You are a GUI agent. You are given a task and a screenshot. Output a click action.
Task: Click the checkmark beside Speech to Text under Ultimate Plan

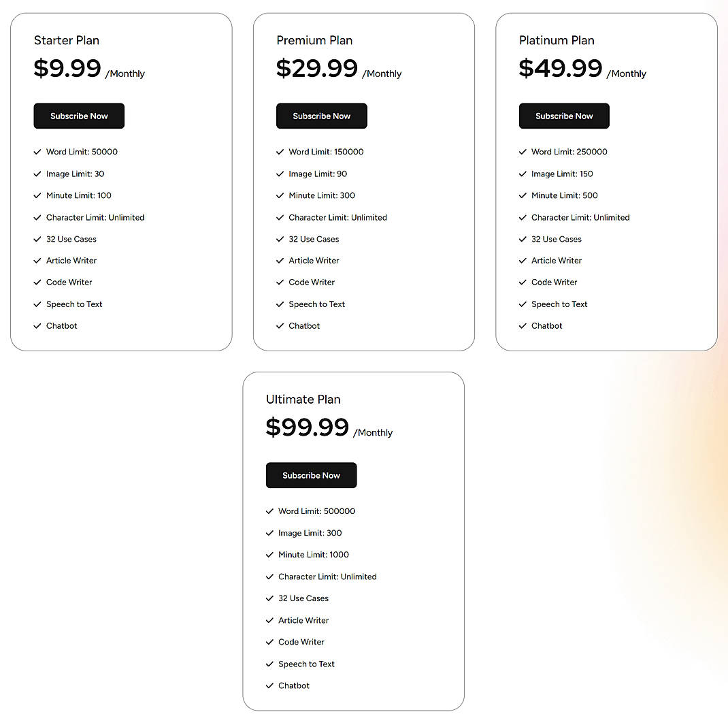click(x=269, y=664)
